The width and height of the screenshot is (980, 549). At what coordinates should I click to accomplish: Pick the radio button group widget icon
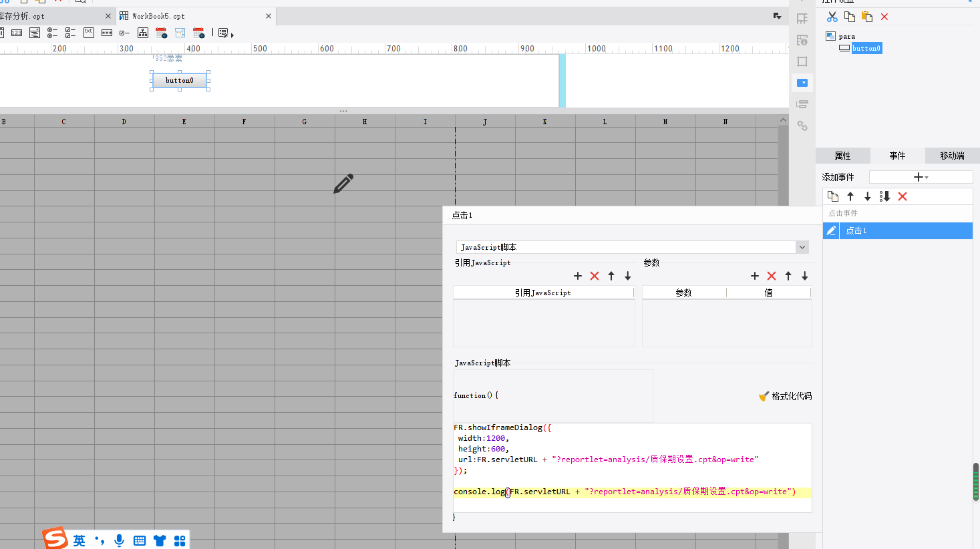click(52, 33)
